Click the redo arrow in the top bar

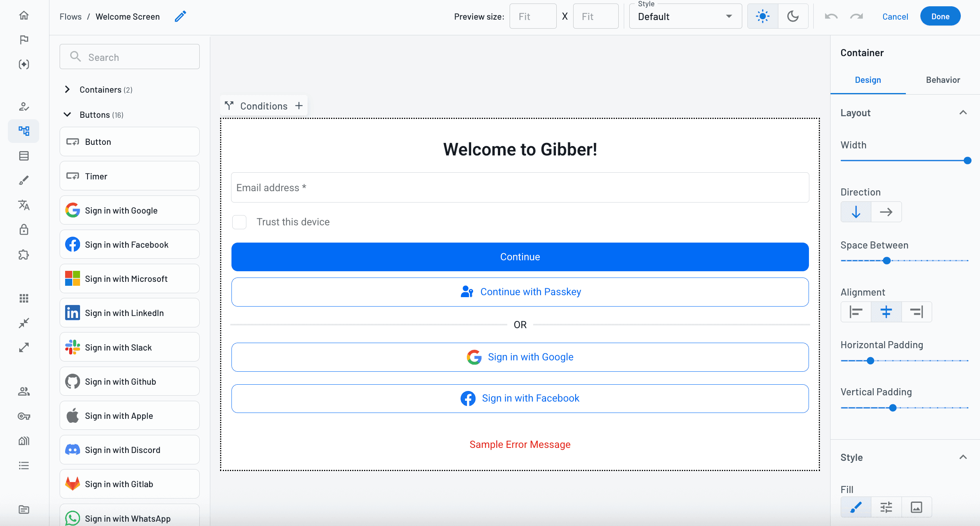pyautogui.click(x=857, y=16)
